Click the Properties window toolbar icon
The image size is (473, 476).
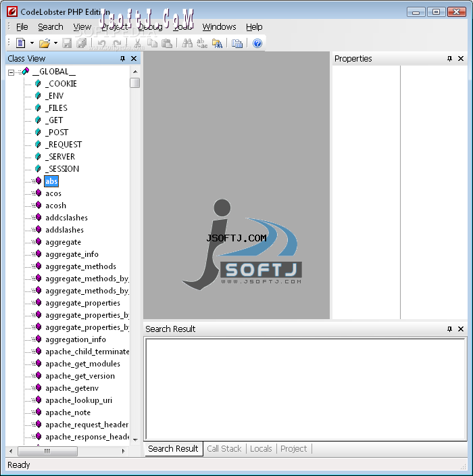(237, 43)
